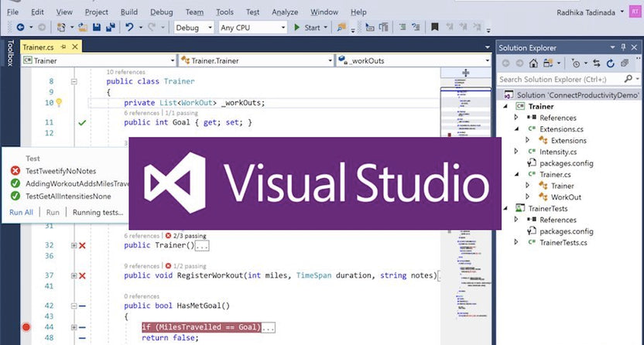The height and width of the screenshot is (345, 644).
Task: Toggle a bookmark using the bookmark icon
Action: pos(434,27)
